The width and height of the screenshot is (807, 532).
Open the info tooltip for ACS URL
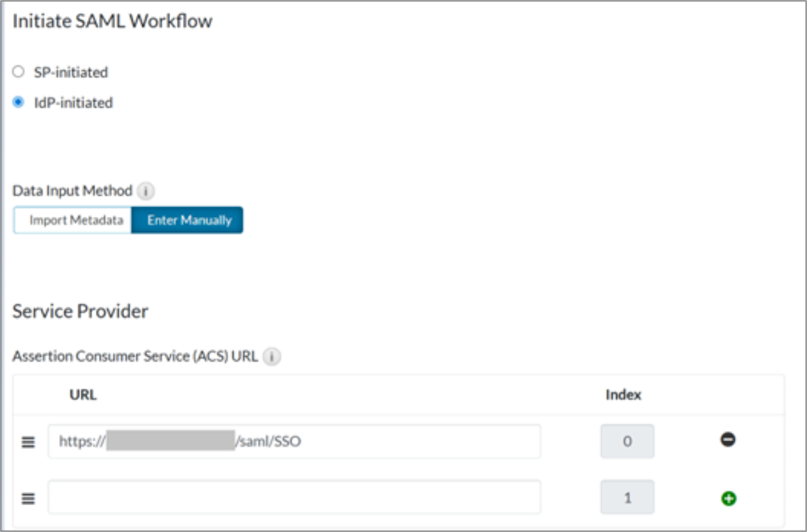pos(272,357)
